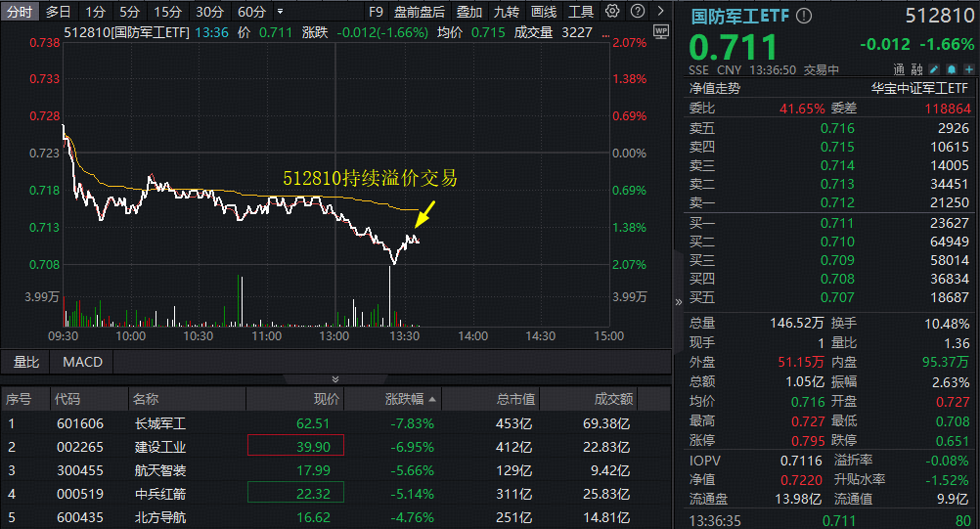Toggle the 叠加 overlay option
Image resolution: width=980 pixels, height=529 pixels.
(x=469, y=12)
